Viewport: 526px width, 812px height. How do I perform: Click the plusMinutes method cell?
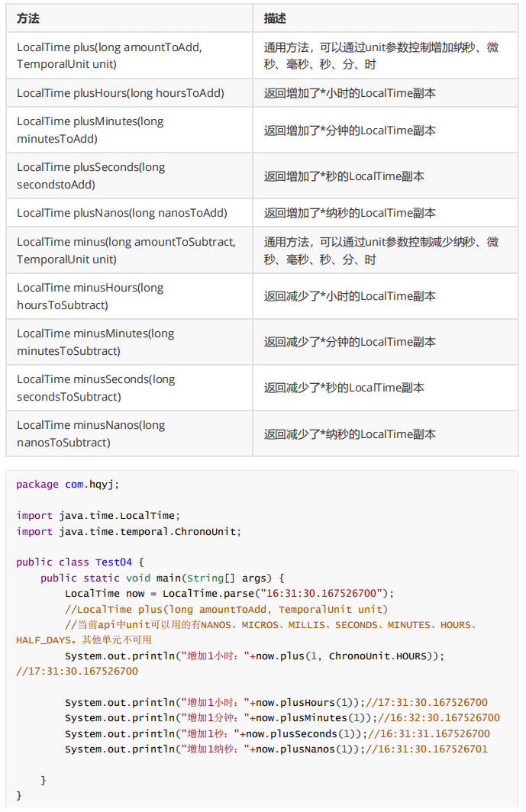[90, 130]
